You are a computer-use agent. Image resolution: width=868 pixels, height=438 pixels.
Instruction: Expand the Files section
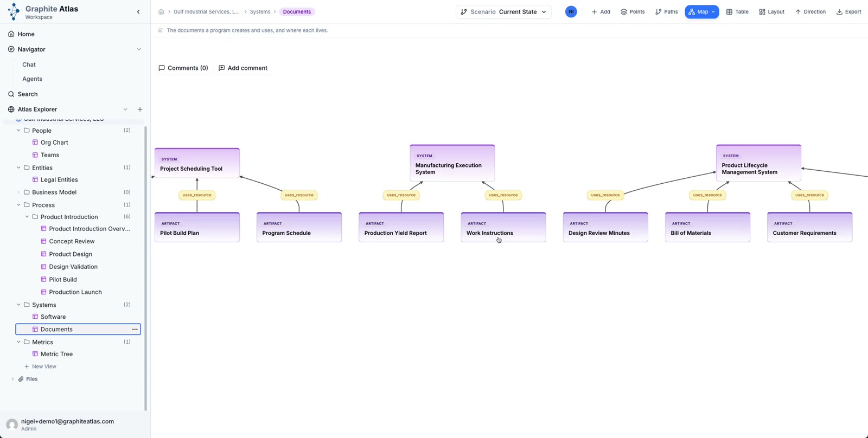(x=12, y=379)
